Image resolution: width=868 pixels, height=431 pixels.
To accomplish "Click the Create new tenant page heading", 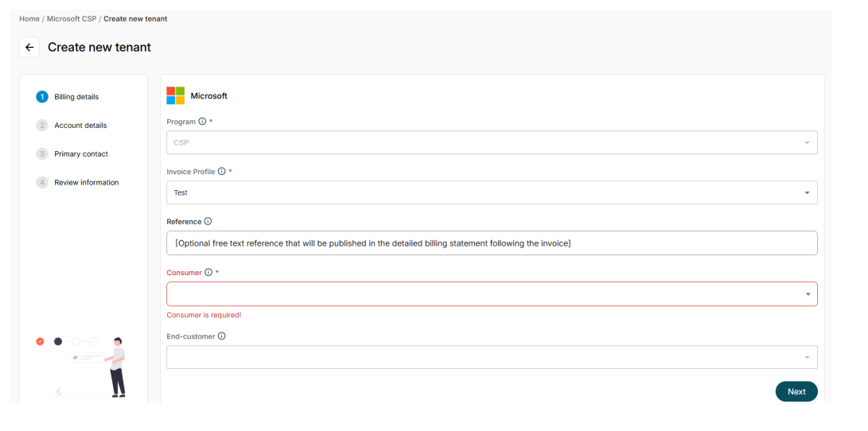I will (99, 48).
